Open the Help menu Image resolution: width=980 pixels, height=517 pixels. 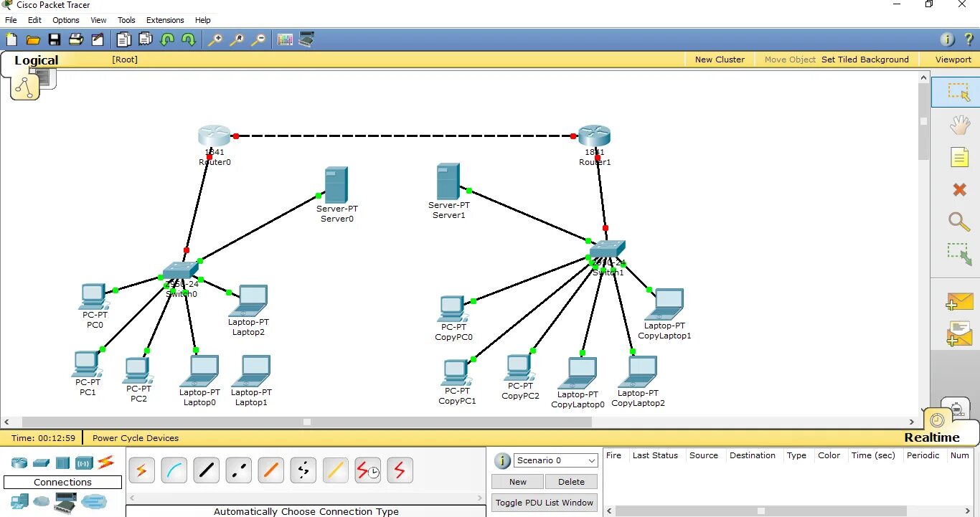point(203,20)
